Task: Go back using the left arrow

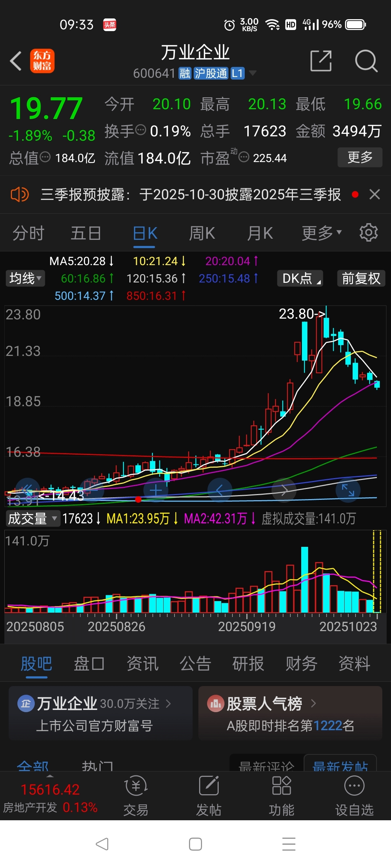Action: click(x=16, y=61)
